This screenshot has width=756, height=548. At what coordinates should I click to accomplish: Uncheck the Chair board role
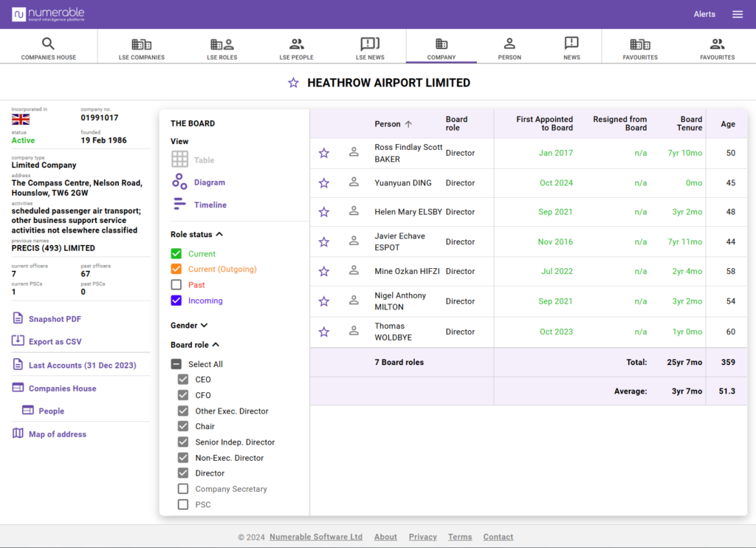(183, 426)
